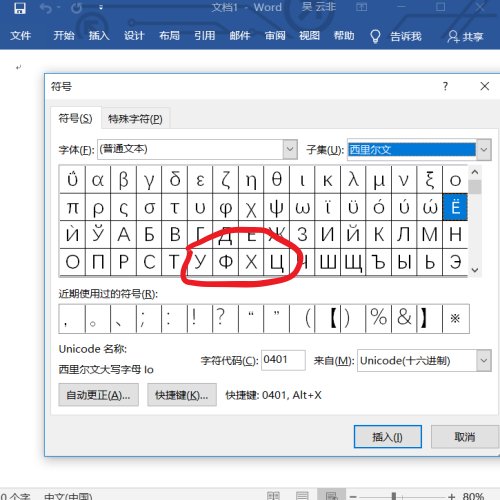This screenshot has width=500, height=500.
Task: Pick the recent exclamation mark symbol
Action: [200, 319]
